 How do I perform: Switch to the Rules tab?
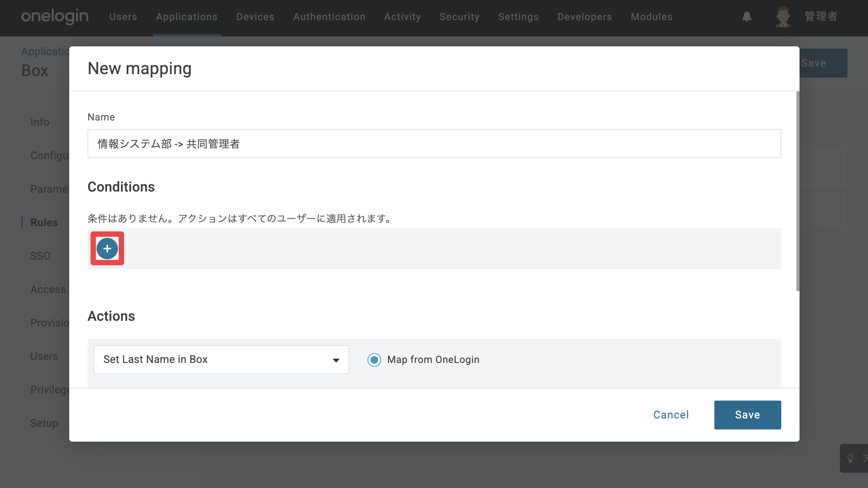click(44, 222)
